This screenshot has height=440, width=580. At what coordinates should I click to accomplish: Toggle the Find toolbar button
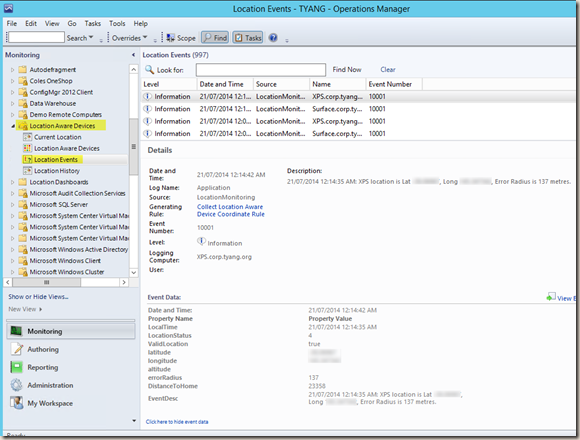215,38
